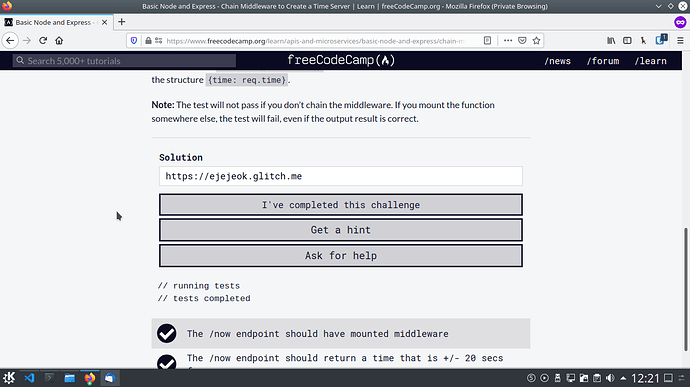Open the /forum navigation link

pyautogui.click(x=602, y=61)
